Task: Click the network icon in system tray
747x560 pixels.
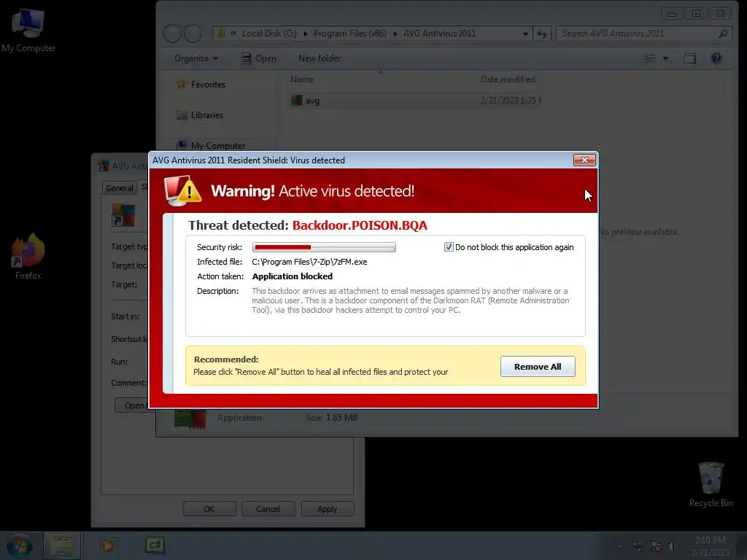Action: [638, 546]
